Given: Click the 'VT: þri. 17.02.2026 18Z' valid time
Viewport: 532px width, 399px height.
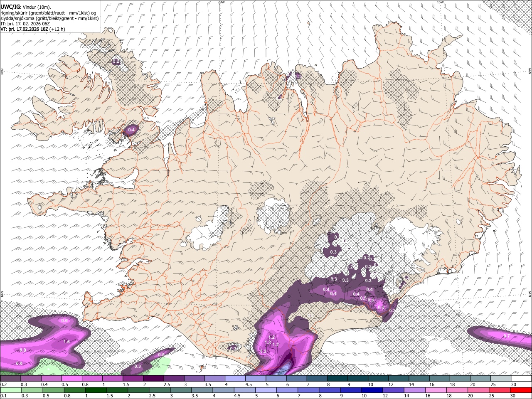Looking at the screenshot, I should pos(25,30).
